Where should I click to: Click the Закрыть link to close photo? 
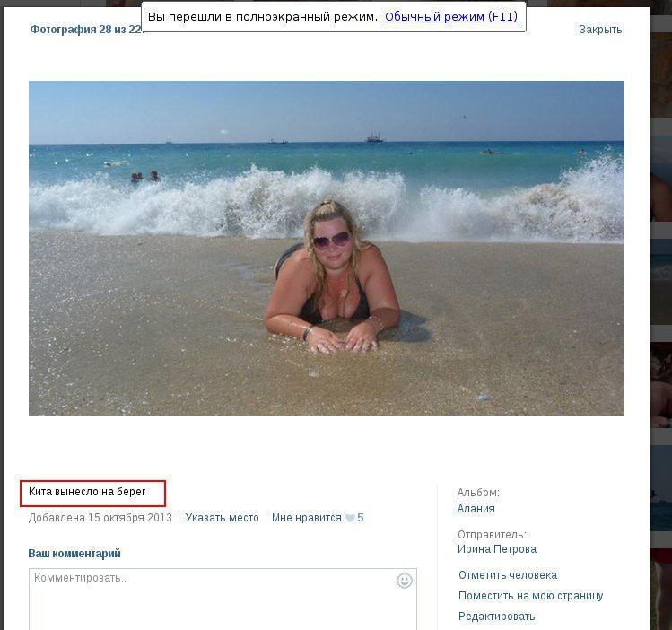[600, 30]
